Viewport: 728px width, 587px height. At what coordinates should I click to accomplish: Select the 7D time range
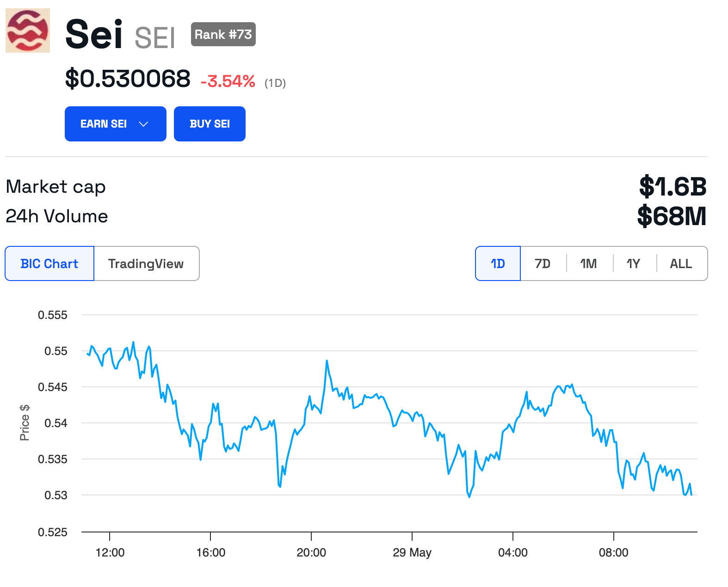(543, 263)
